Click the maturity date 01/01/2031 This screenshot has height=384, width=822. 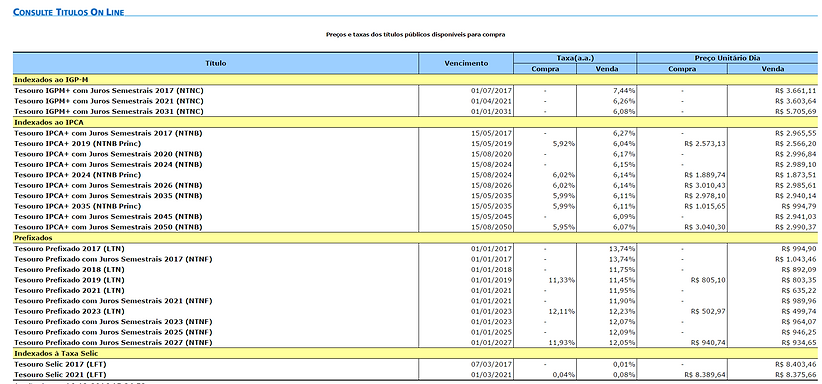tap(491, 111)
